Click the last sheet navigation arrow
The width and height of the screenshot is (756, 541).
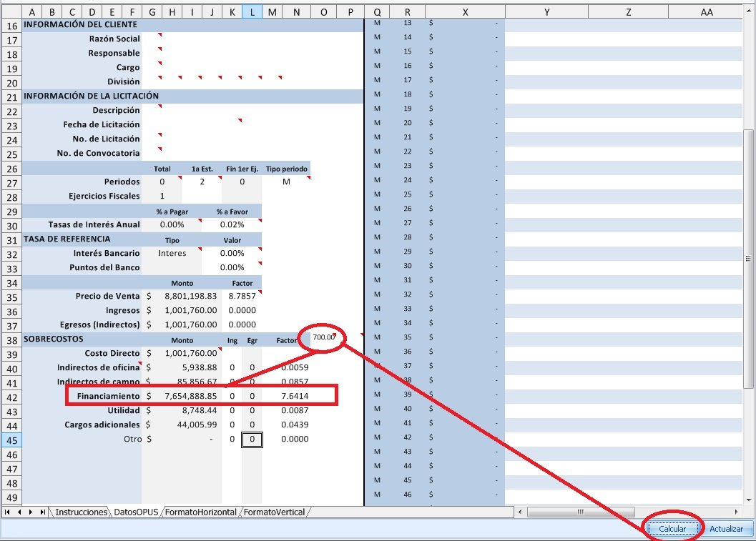[x=43, y=512]
